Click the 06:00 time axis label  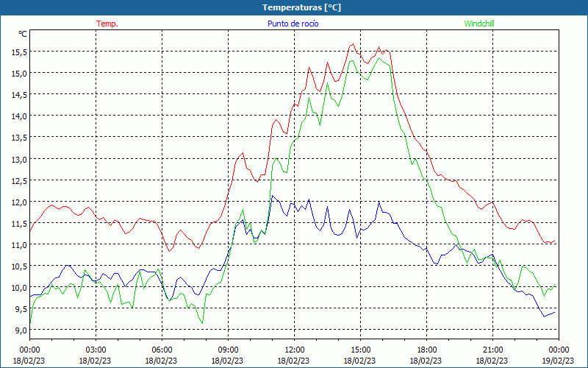pyautogui.click(x=162, y=350)
